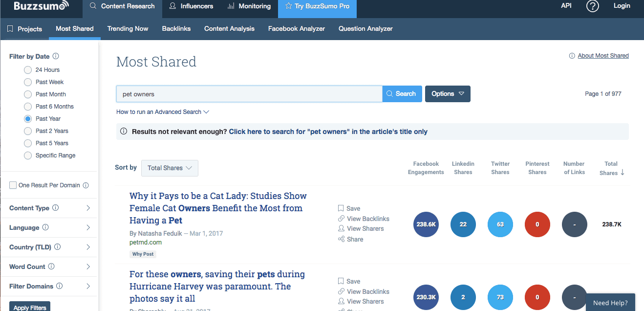
Task: Click the info icon beside About Most Shared
Action: coord(572,56)
